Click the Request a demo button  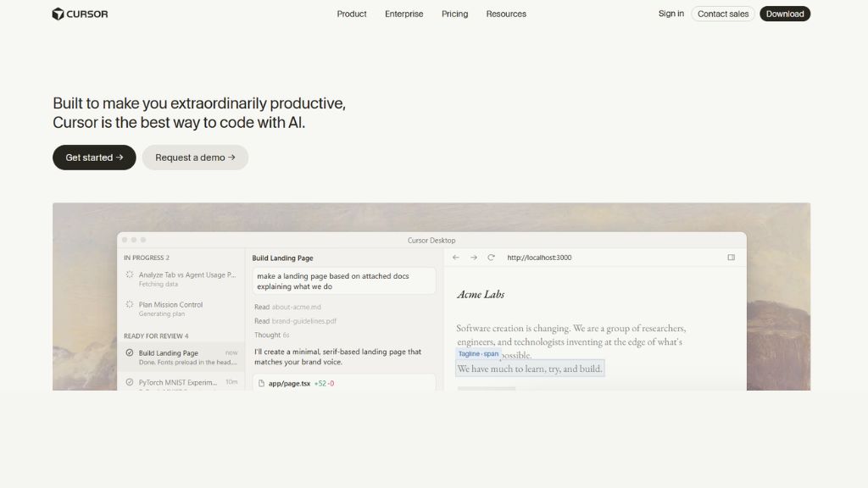pos(195,158)
